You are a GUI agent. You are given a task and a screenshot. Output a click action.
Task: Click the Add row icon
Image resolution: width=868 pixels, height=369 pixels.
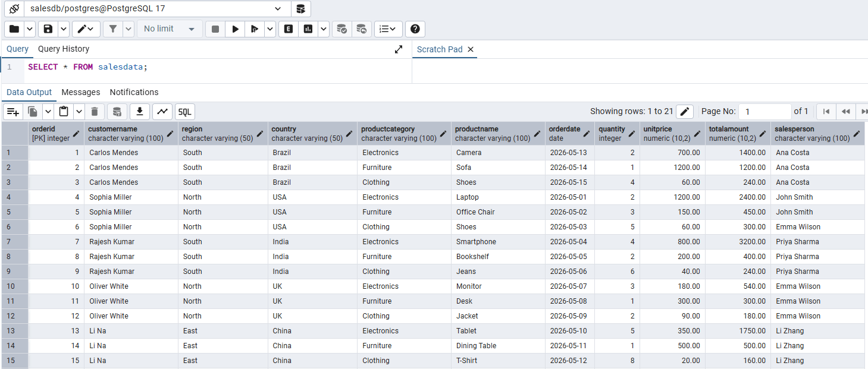[x=13, y=111]
